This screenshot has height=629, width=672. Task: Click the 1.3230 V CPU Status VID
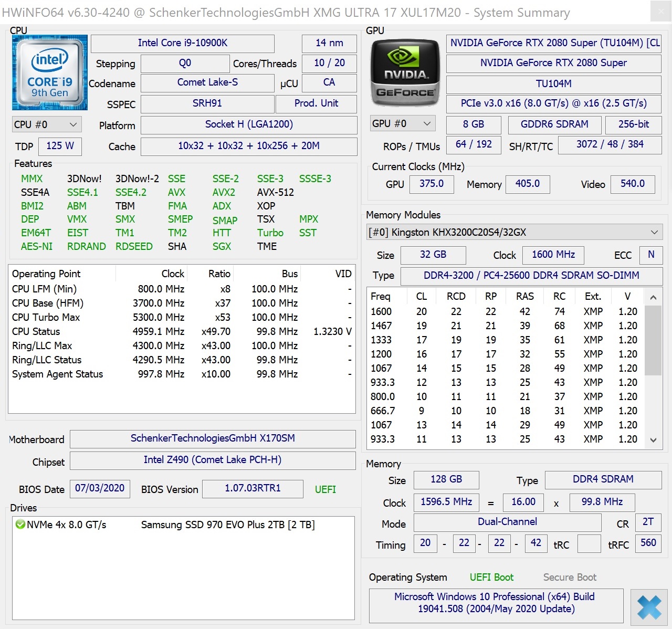pyautogui.click(x=332, y=332)
